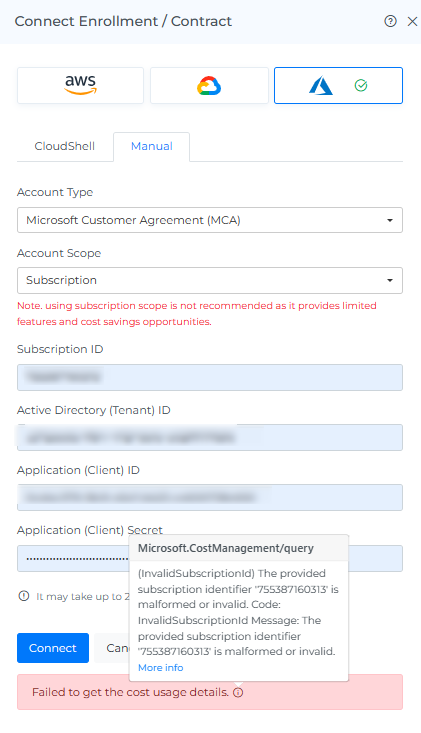The width and height of the screenshot is (421, 733).
Task: Select the Azure provider logo
Action: (321, 86)
